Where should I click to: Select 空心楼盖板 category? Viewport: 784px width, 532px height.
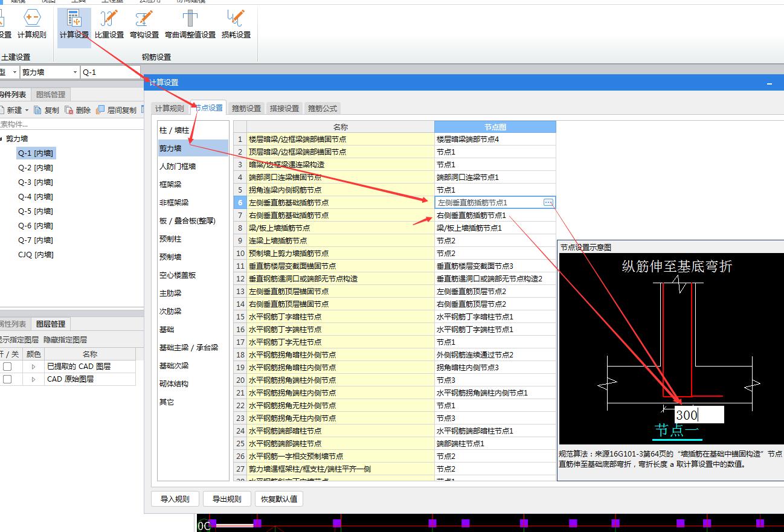click(193, 275)
